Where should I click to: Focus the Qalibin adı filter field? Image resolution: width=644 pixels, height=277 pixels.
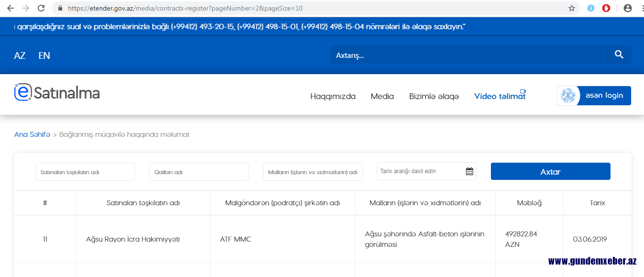pyautogui.click(x=199, y=172)
